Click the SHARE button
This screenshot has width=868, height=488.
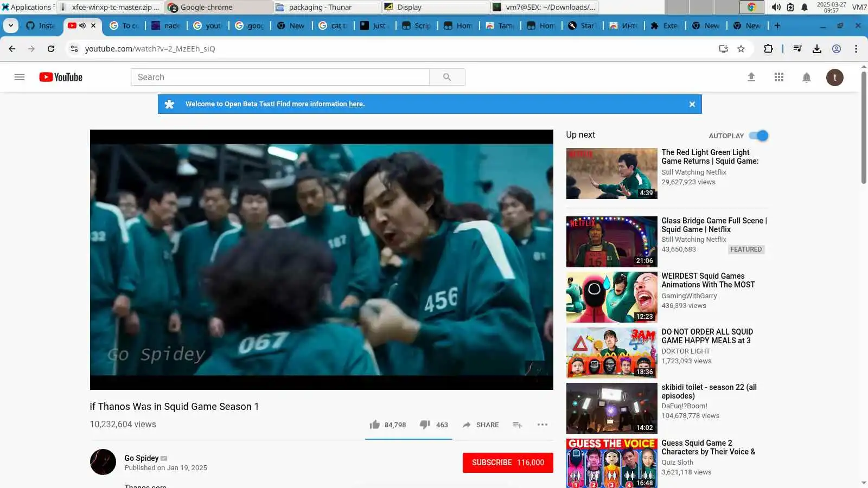click(481, 425)
